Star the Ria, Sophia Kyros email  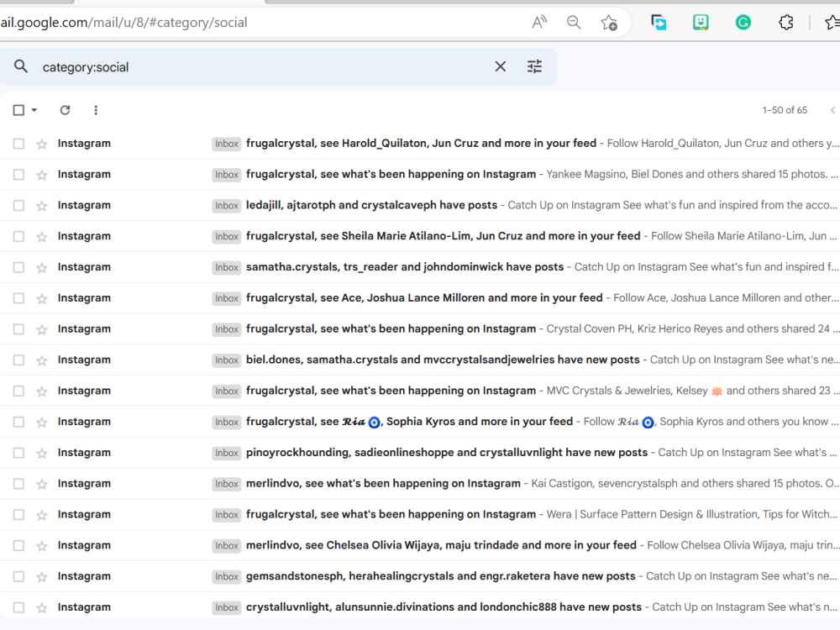tap(42, 423)
